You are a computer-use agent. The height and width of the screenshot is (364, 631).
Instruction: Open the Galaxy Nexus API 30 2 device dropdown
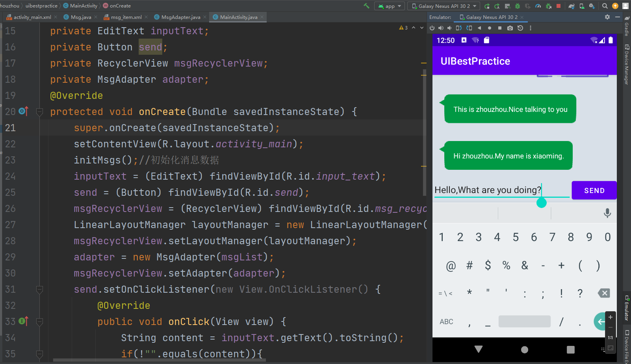[x=444, y=6]
